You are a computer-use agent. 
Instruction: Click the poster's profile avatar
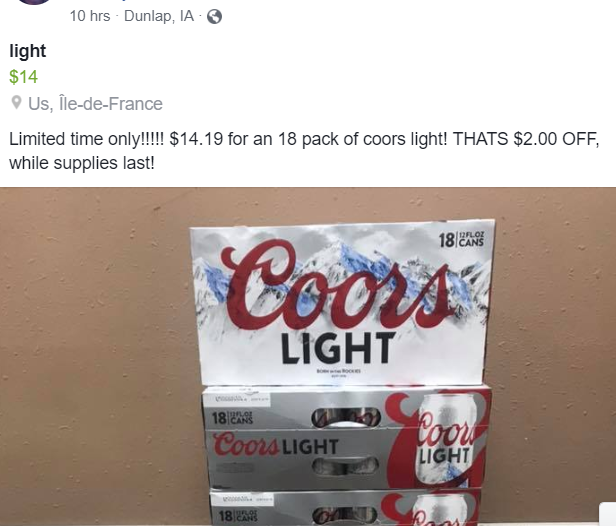[35, 2]
